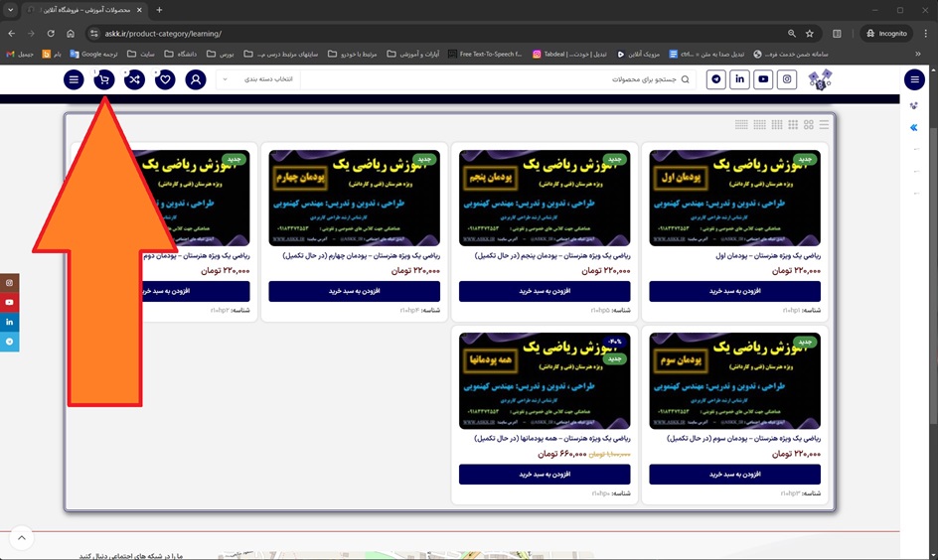Switch to list view layout icon

[x=825, y=125]
